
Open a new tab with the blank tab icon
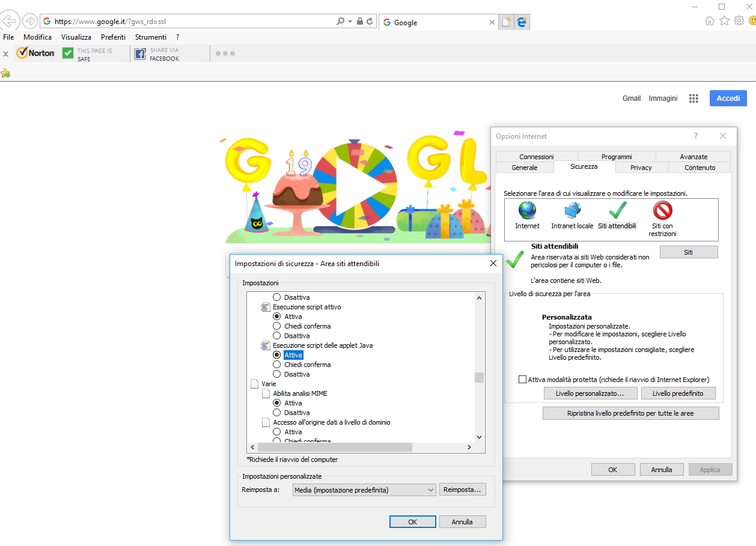tap(507, 22)
